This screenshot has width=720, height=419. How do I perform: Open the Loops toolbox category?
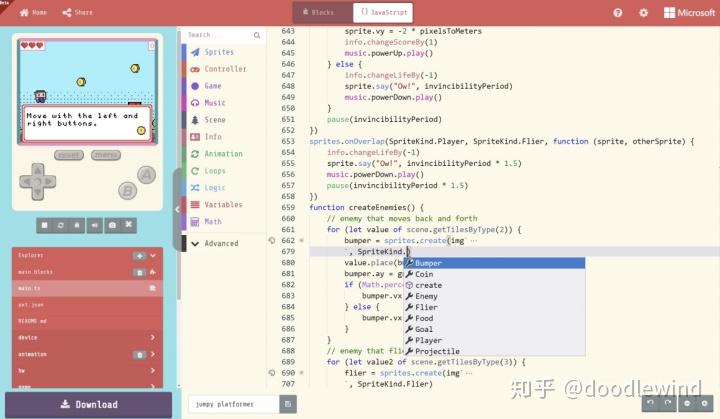(224, 171)
